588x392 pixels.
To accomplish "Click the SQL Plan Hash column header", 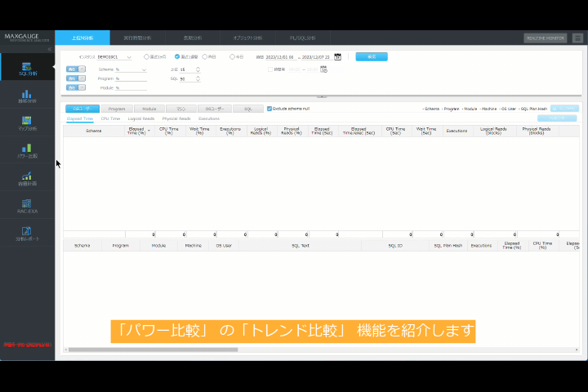I will coord(448,246).
